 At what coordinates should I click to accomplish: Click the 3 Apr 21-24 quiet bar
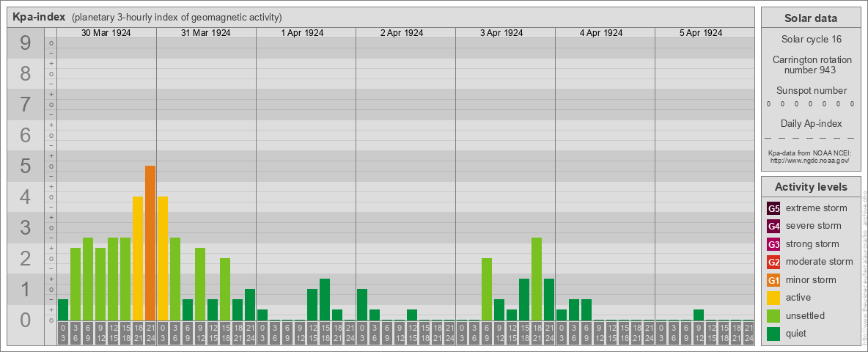[x=549, y=299]
